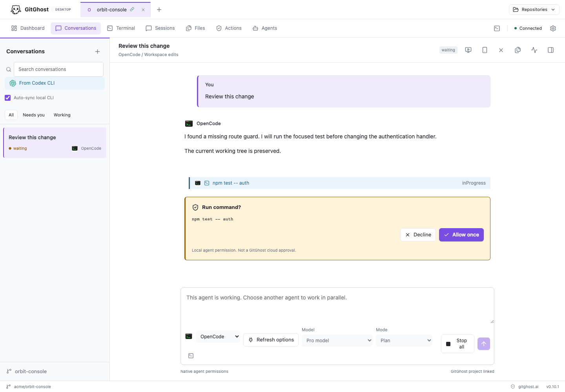Open the Actions tab
Viewport: 565px width, 392px height.
pos(229,28)
